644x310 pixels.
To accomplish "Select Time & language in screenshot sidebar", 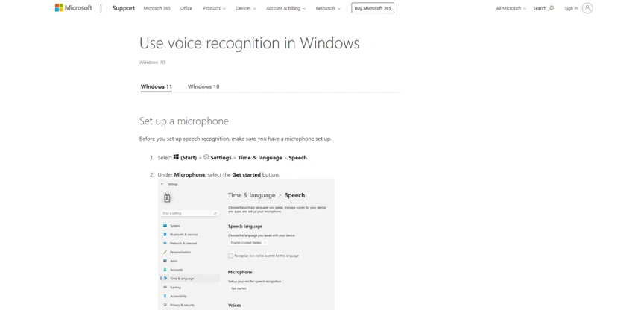I will pos(190,279).
